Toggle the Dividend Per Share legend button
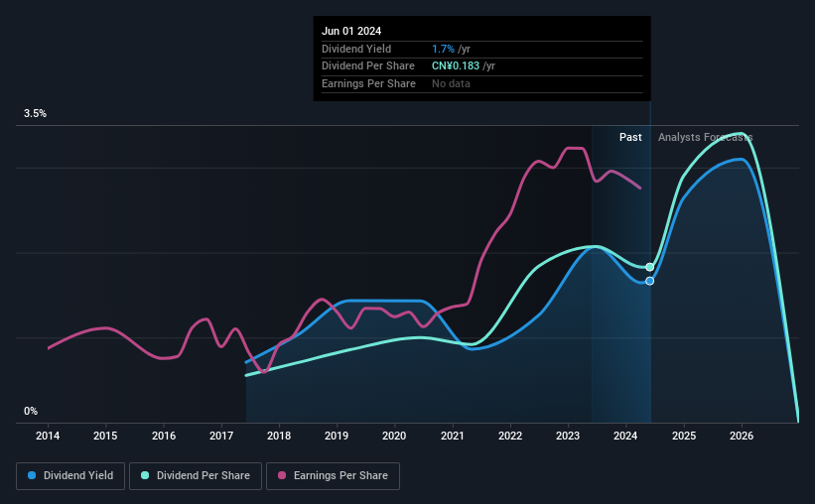 (196, 476)
